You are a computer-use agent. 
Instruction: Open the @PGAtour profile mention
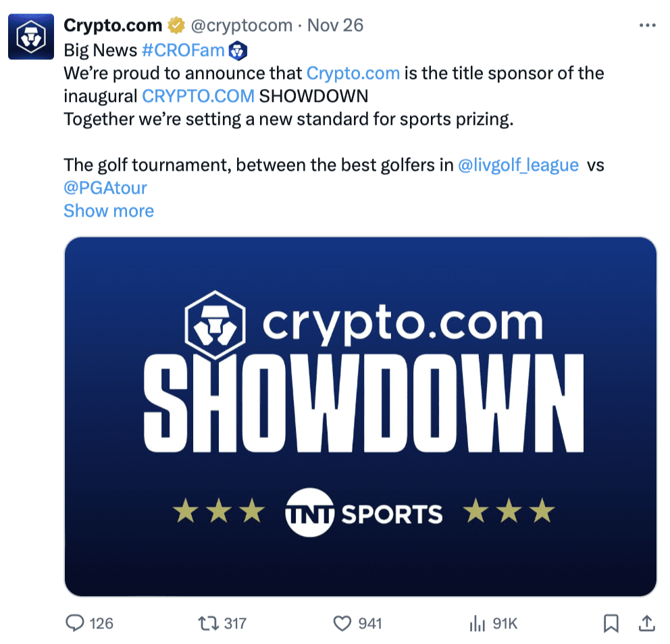click(105, 188)
